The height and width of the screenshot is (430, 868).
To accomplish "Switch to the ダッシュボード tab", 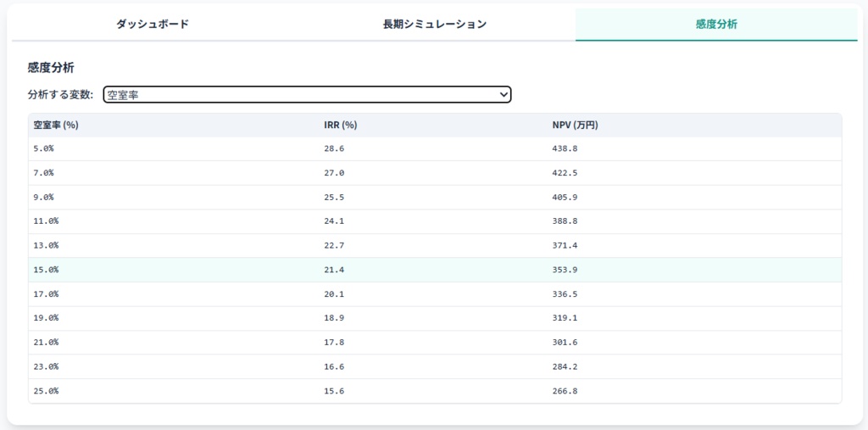I will coord(153,25).
